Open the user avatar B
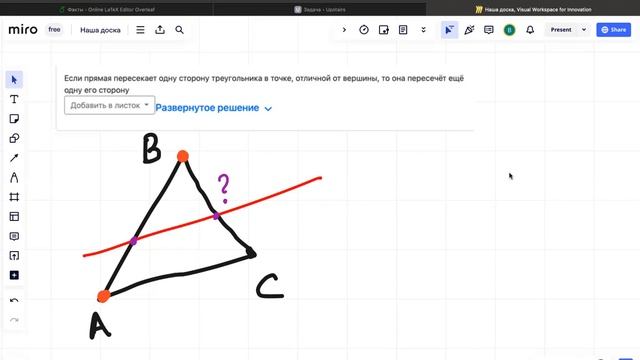The height and width of the screenshot is (360, 640). tap(509, 30)
